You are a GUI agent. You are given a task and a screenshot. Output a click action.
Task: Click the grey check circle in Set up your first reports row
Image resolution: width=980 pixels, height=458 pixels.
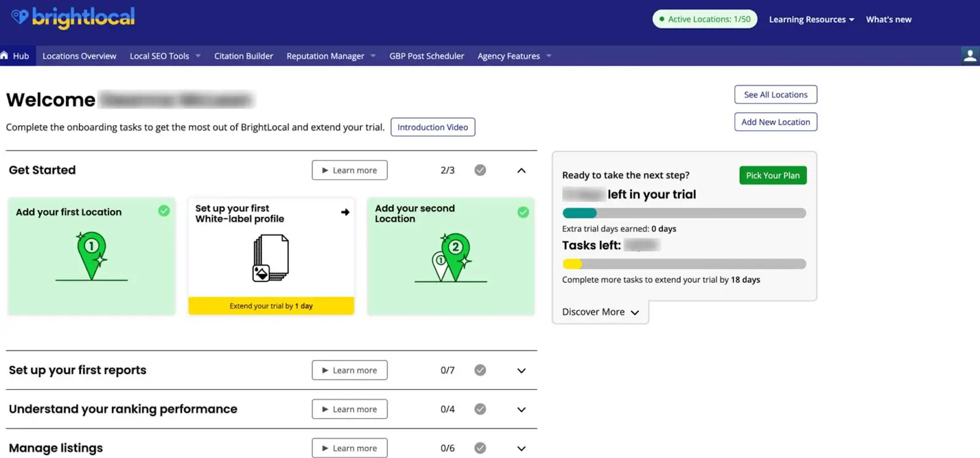click(x=480, y=370)
